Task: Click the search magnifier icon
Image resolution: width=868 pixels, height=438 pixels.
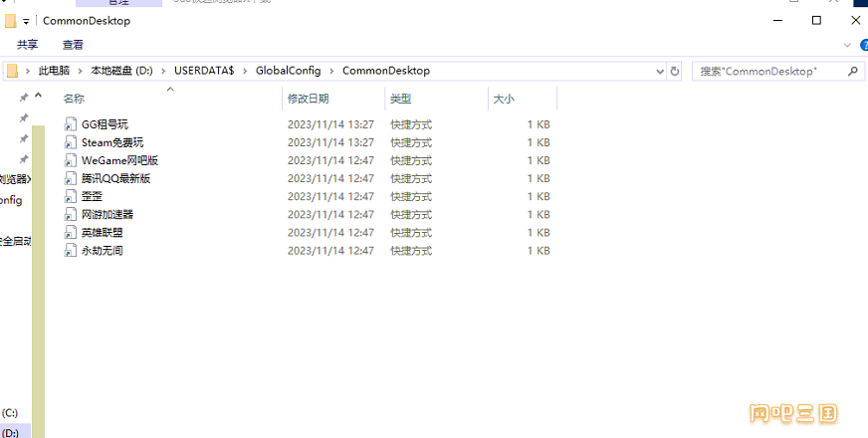Action: point(852,71)
